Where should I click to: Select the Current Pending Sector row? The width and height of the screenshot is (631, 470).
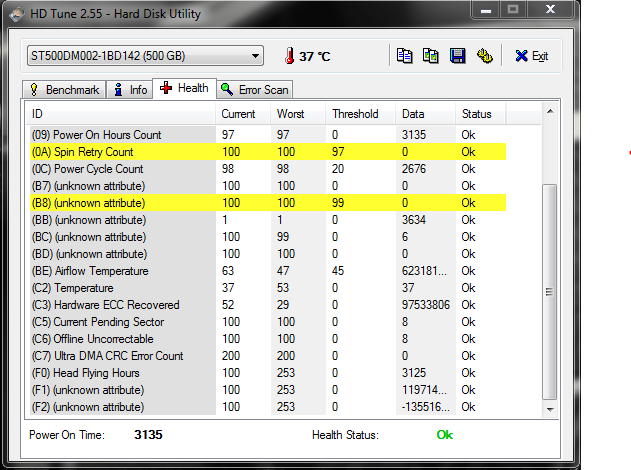click(x=268, y=322)
